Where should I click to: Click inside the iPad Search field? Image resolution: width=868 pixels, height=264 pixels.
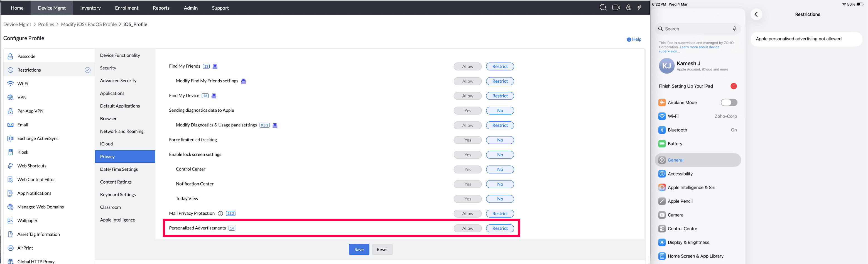(x=698, y=29)
